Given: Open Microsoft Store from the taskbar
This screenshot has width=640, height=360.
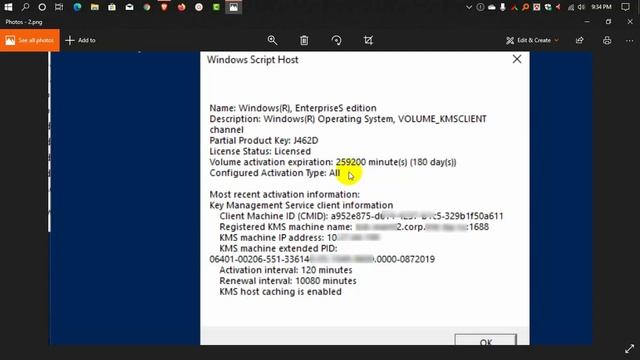Looking at the screenshot, I should click(112, 7).
